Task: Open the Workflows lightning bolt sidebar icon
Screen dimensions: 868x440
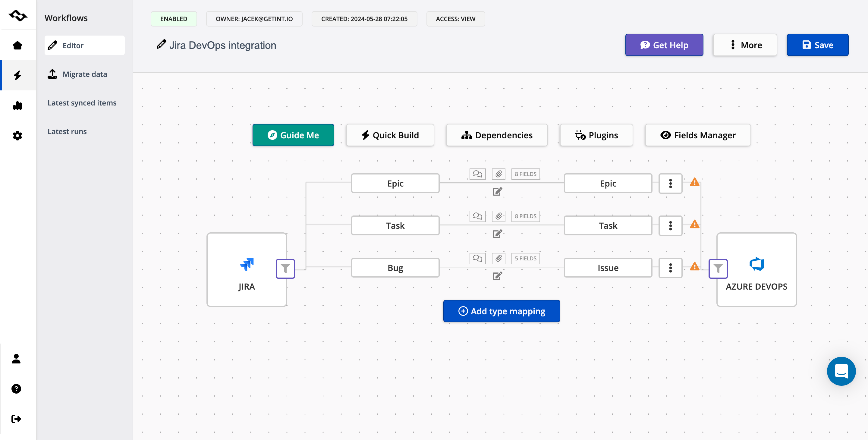Action: 17,75
